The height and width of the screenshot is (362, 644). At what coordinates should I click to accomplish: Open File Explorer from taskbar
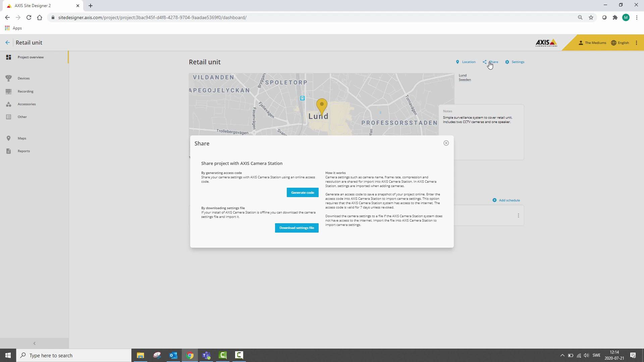pyautogui.click(x=140, y=355)
